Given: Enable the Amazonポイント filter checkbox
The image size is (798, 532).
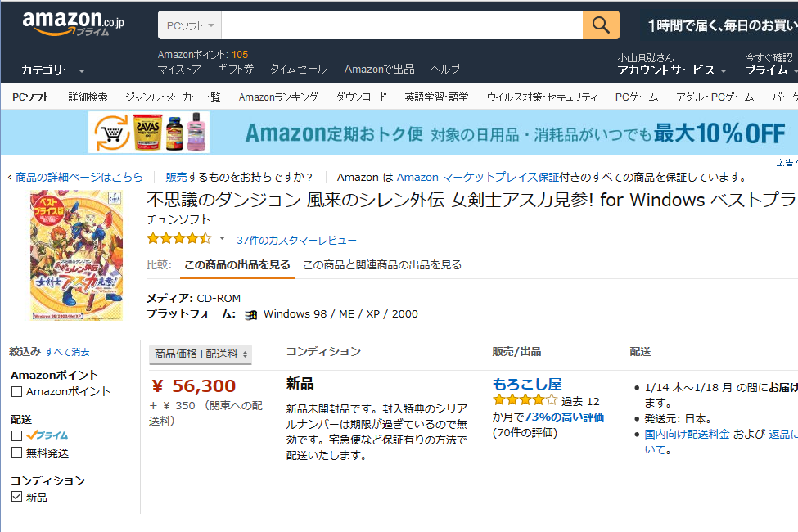Looking at the screenshot, I should tap(16, 392).
